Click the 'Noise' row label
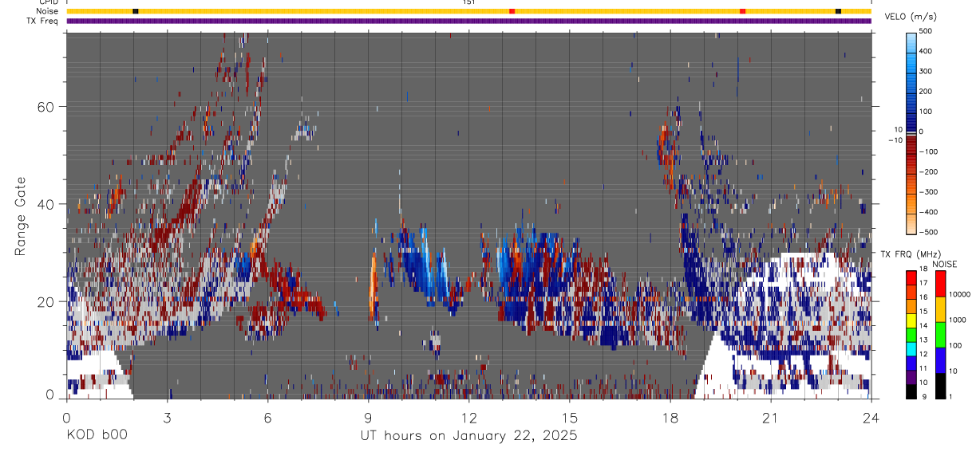This screenshot has width=980, height=452. 47,11
